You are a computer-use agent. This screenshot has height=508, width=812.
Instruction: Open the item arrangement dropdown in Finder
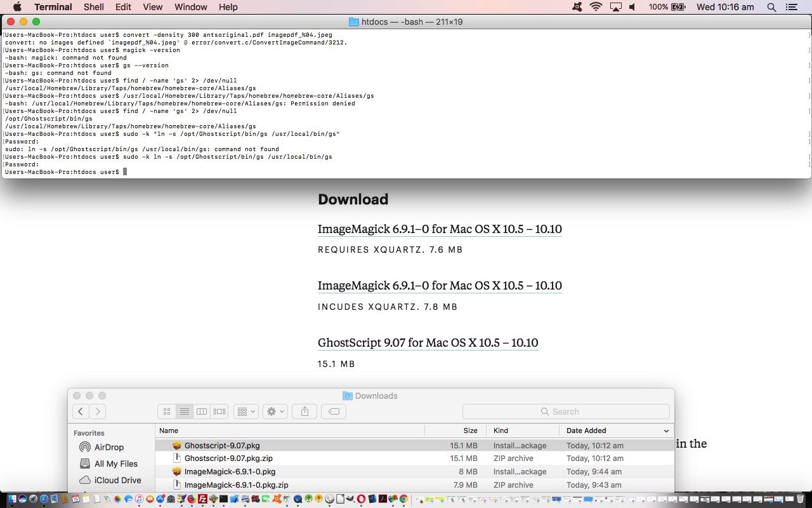click(x=246, y=411)
